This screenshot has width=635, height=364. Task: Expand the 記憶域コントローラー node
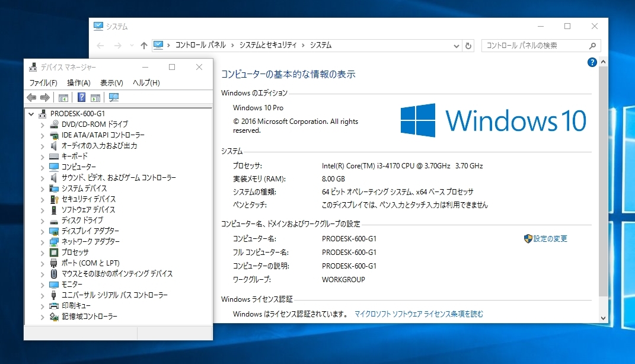[43, 317]
